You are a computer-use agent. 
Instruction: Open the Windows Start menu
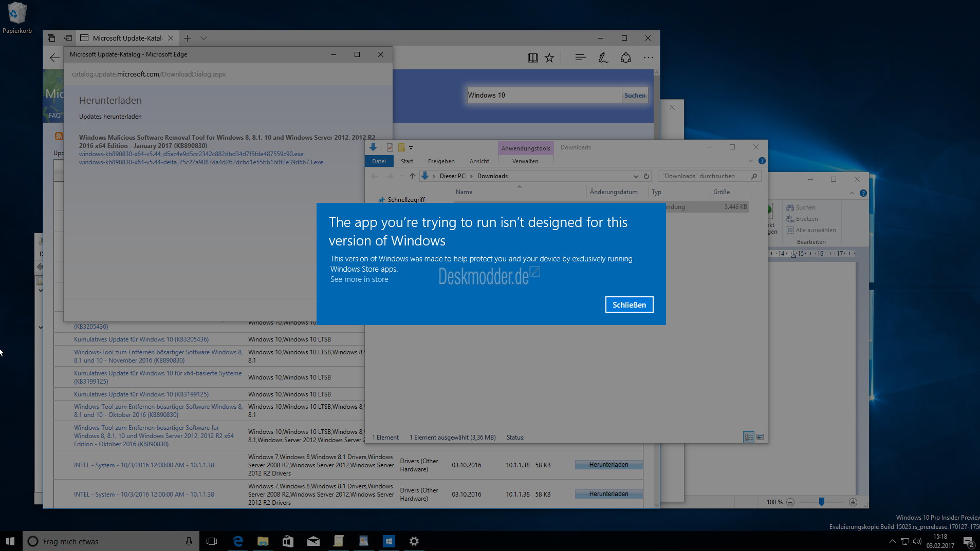10,541
